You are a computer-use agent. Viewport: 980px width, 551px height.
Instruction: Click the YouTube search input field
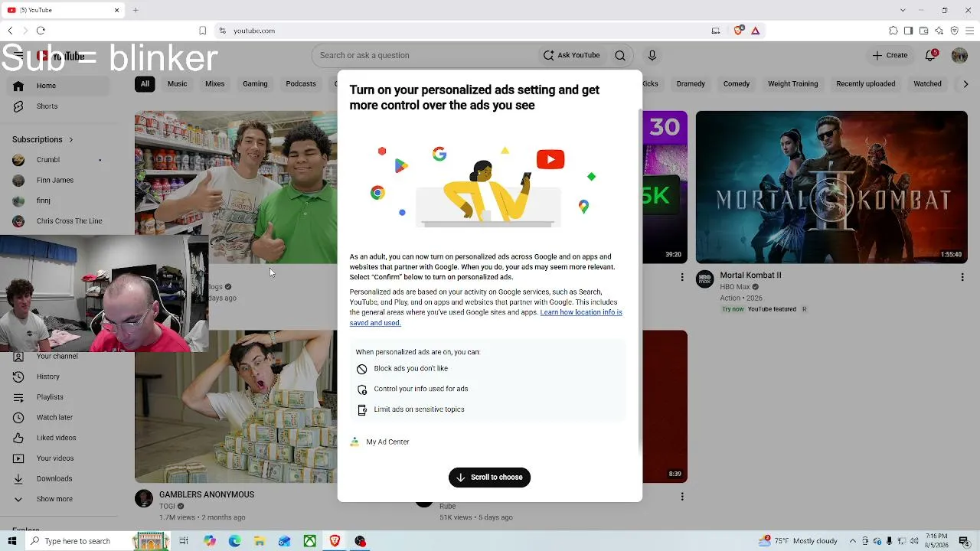[x=425, y=55]
